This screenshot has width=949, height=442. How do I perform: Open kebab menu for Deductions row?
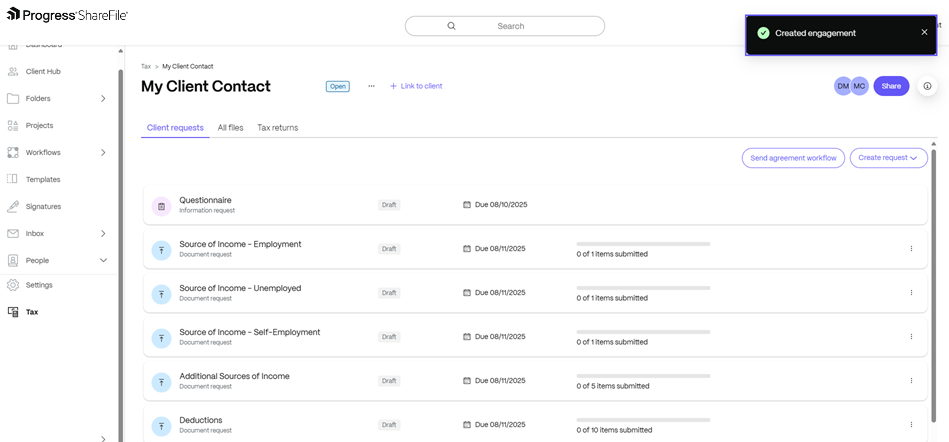pyautogui.click(x=911, y=424)
